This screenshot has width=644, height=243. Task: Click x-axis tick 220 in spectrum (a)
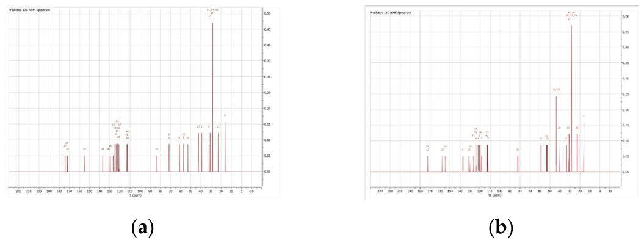(x=18, y=191)
